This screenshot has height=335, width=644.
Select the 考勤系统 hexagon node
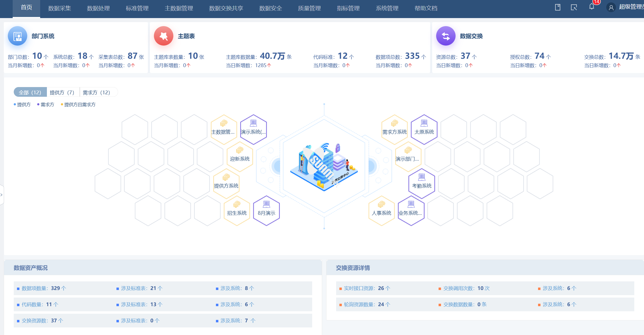coord(422,183)
